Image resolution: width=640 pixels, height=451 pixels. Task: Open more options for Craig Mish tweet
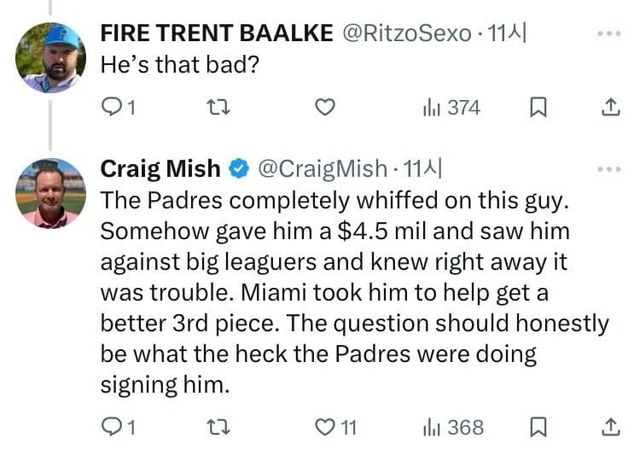pos(608,170)
